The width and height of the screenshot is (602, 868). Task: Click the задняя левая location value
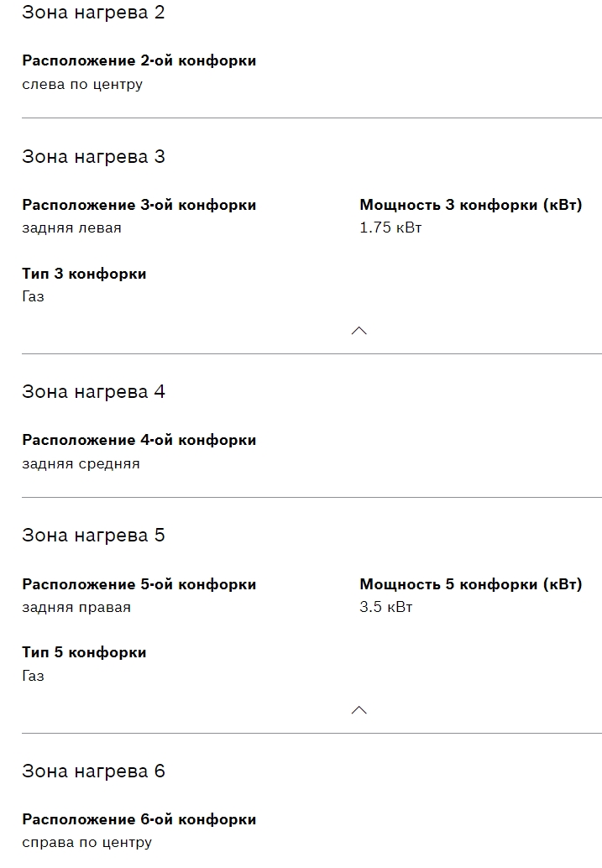click(71, 228)
